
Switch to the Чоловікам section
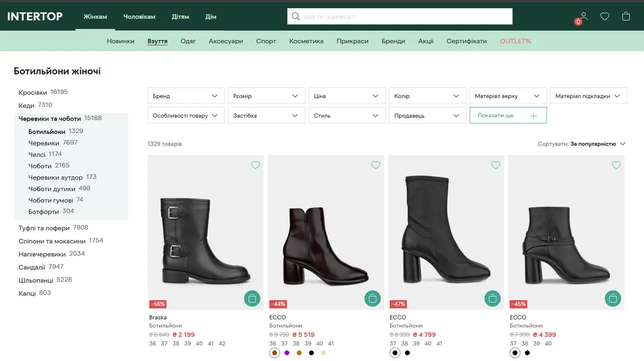139,17
